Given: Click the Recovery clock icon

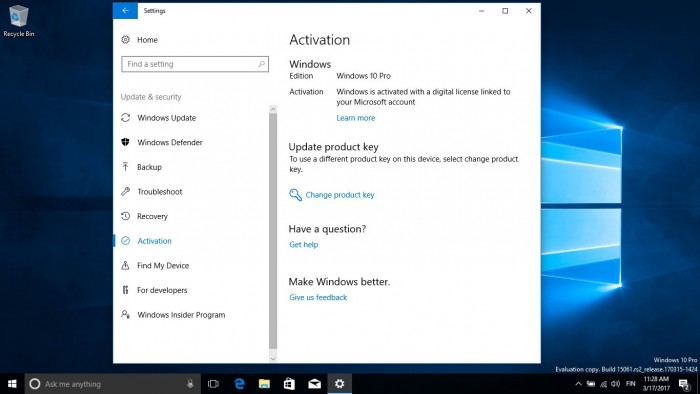Looking at the screenshot, I should tap(125, 216).
